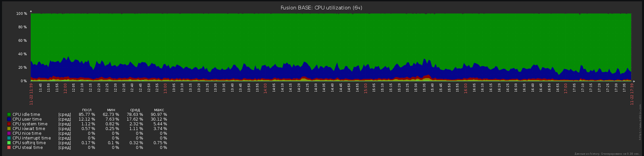Click the light green CPU softirq time swatch
The height and width of the screenshot is (156, 644).
[x=9, y=143]
